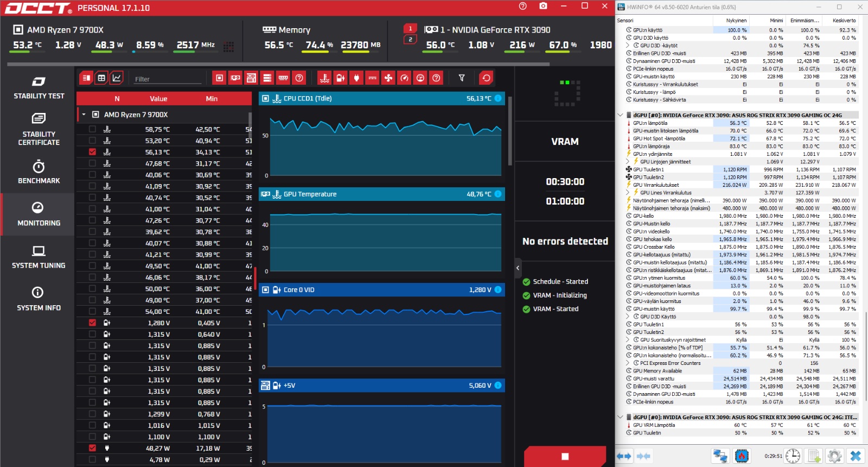Viewport: 868px width, 467px height.
Task: Sort by the Value column header
Action: click(x=158, y=99)
